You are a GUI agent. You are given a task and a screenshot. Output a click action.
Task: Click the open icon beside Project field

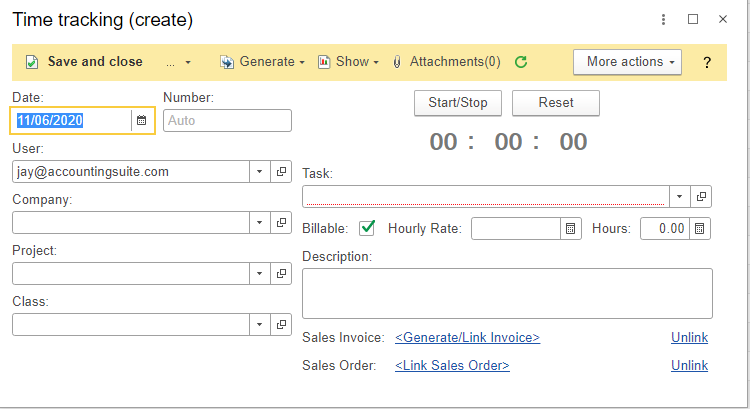(281, 274)
